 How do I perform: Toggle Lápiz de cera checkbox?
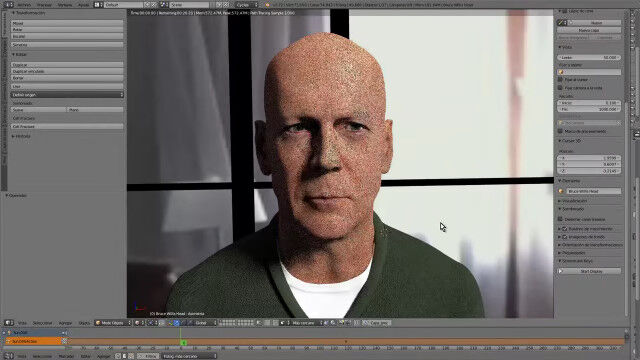click(565, 11)
